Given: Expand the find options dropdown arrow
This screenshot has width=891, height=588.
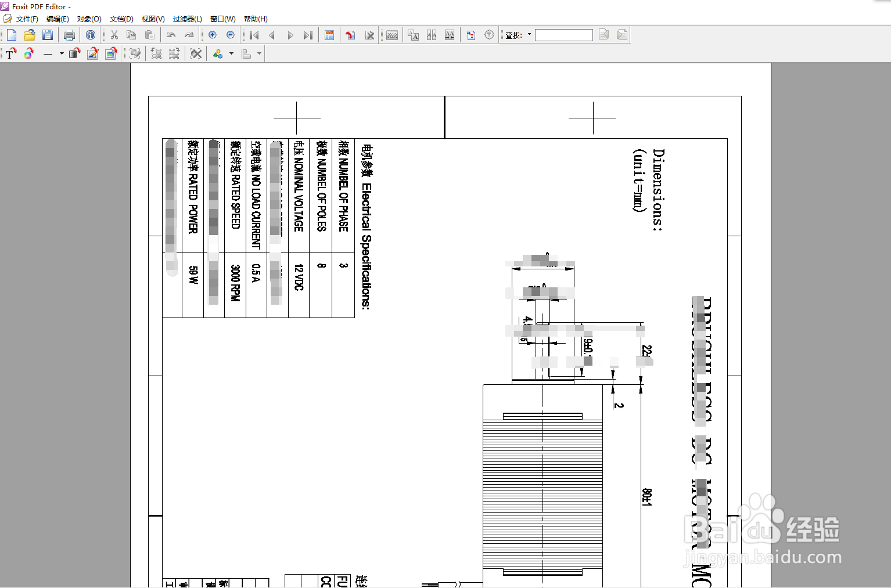Looking at the screenshot, I should pos(529,34).
